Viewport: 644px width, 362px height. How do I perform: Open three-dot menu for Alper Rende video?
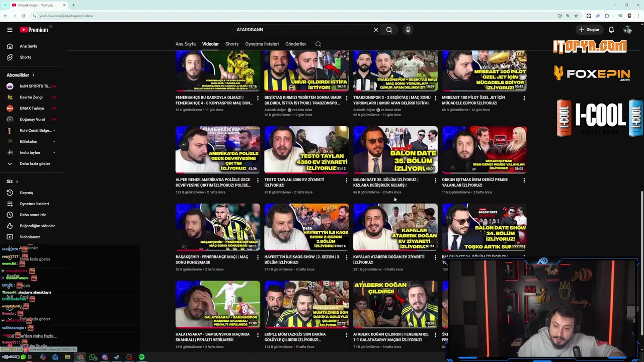[x=258, y=180]
